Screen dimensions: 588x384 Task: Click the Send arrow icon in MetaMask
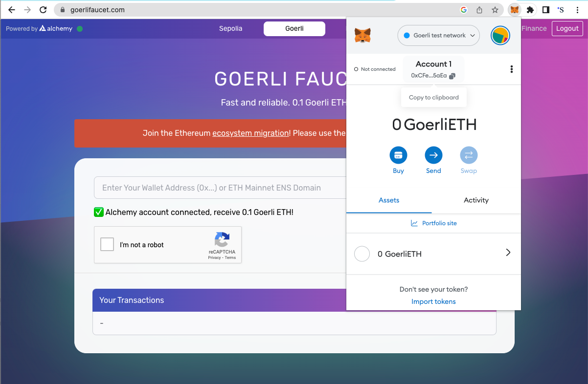click(x=433, y=155)
